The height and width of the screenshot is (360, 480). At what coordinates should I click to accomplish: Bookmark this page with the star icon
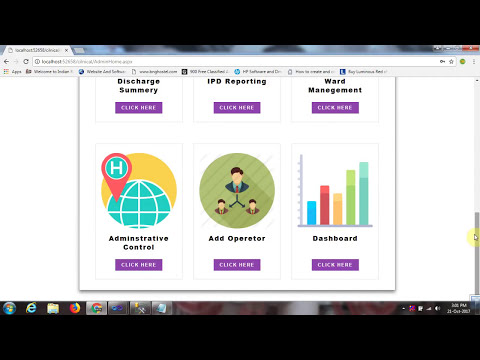pos(451,62)
